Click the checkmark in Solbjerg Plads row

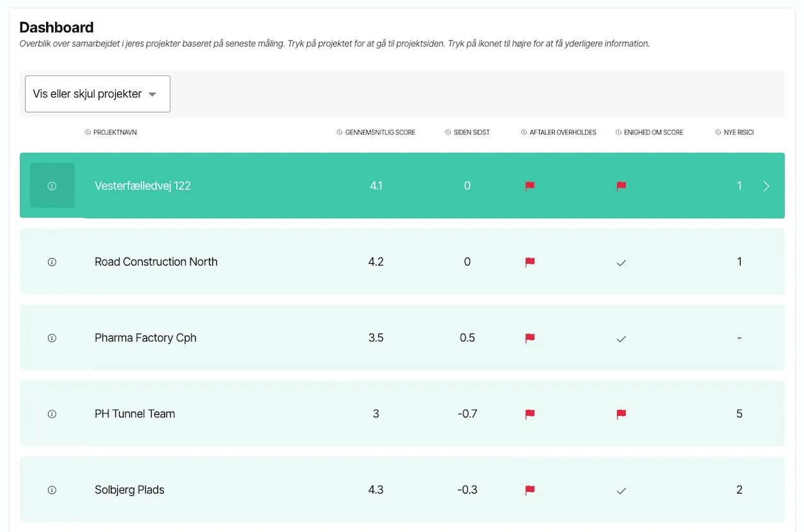[621, 491]
